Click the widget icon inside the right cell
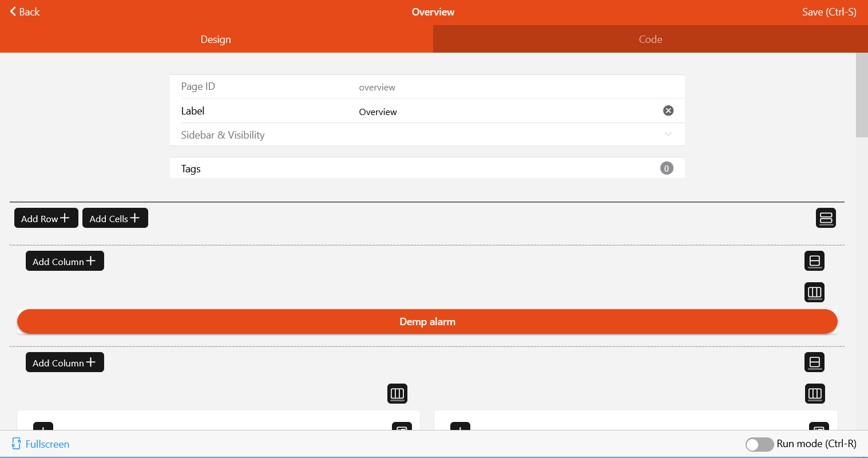Viewport: 868px width, 458px height. pyautogui.click(x=818, y=430)
